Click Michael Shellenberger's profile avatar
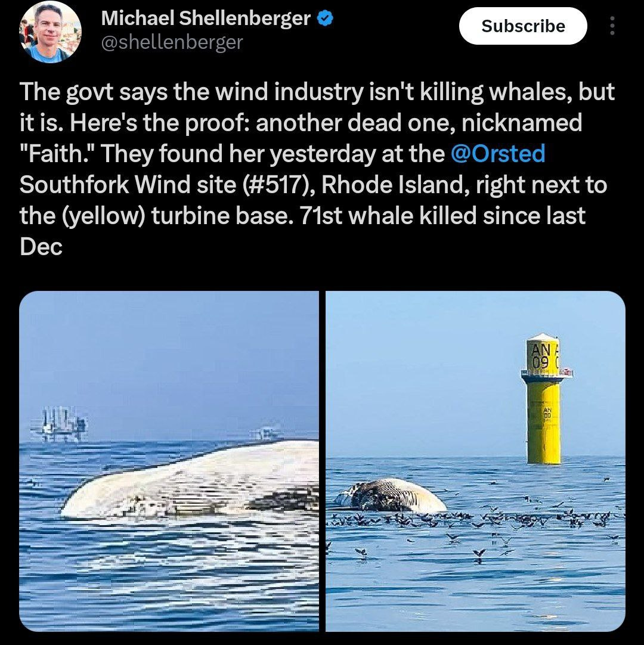The image size is (644, 645). (x=51, y=32)
